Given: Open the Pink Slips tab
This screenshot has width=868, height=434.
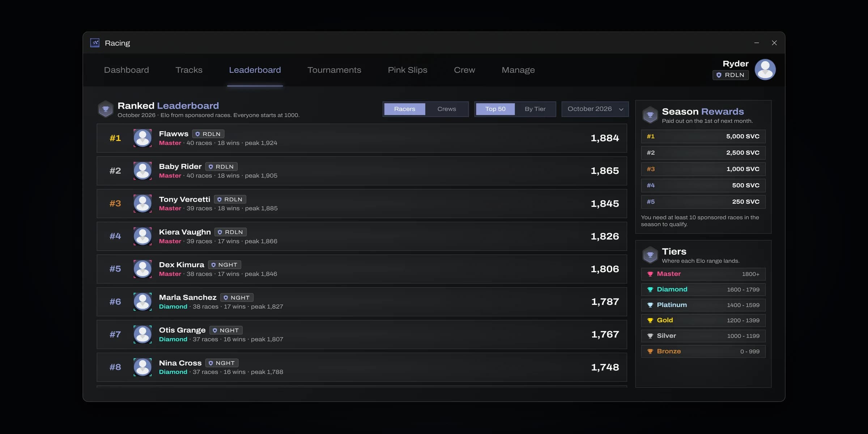Looking at the screenshot, I should [408, 70].
